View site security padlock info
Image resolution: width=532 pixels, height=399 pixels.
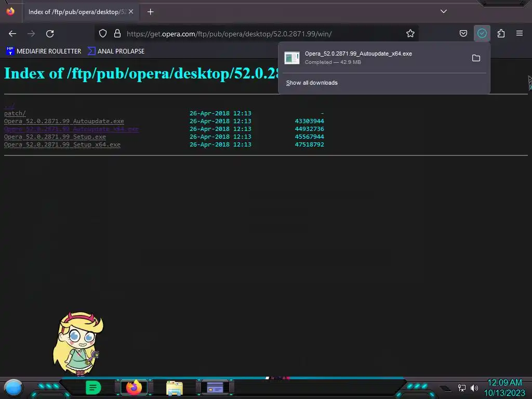click(117, 34)
